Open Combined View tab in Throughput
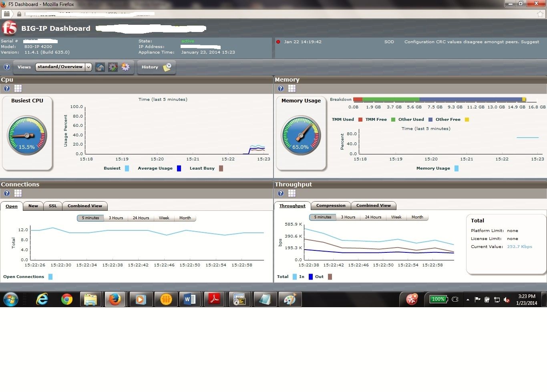This screenshot has width=547, height=392. pyautogui.click(x=374, y=206)
